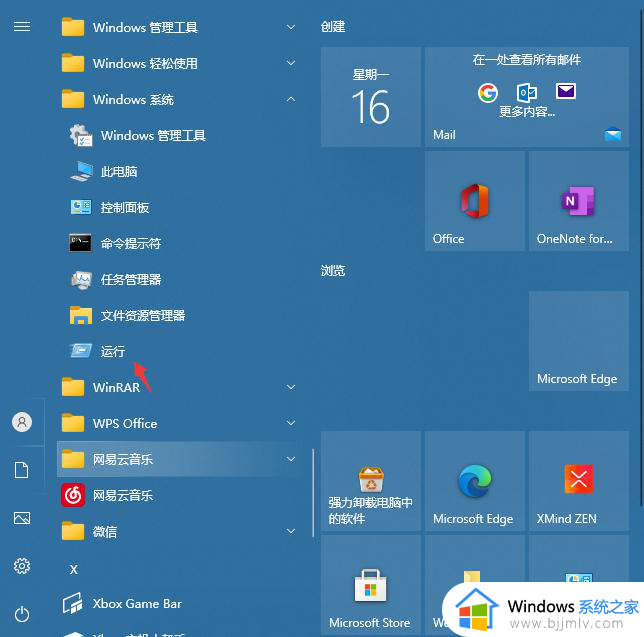Open the Office tile
Screen dimensions: 644x637
(474, 201)
